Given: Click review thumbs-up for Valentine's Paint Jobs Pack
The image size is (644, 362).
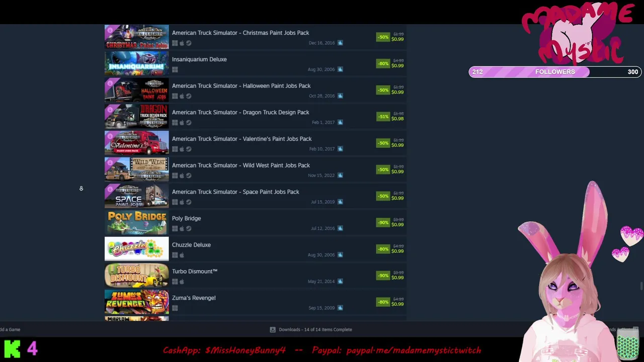Looking at the screenshot, I should point(340,149).
